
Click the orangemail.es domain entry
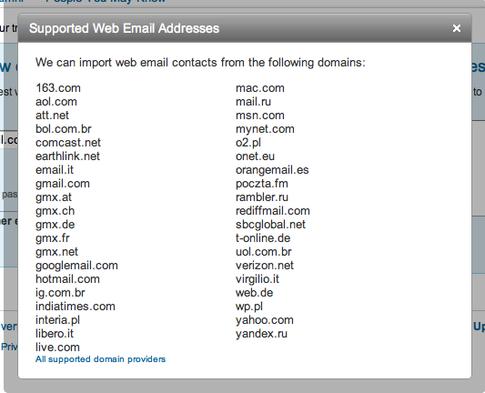click(272, 170)
